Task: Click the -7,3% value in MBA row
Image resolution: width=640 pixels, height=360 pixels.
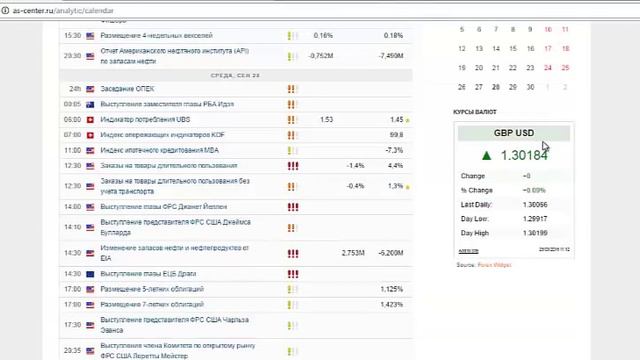Action: [x=394, y=151]
